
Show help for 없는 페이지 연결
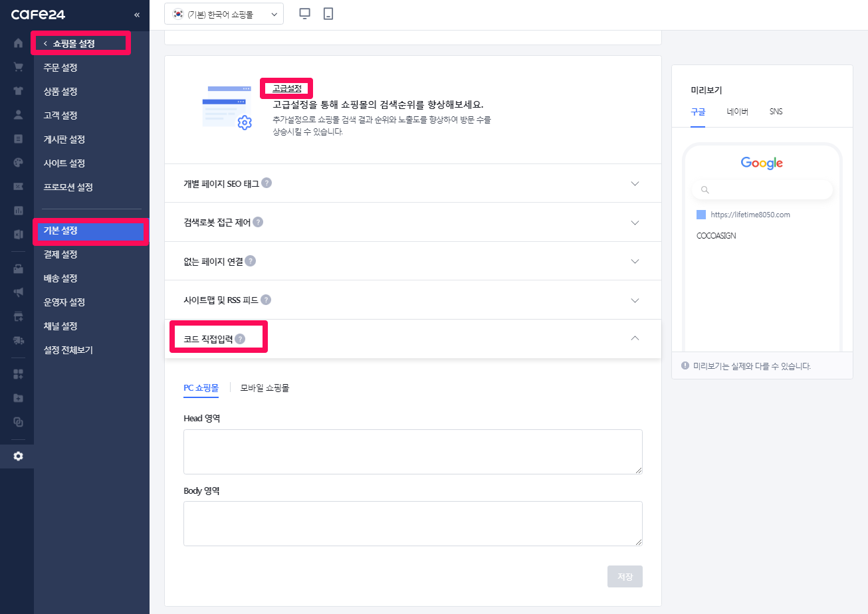[x=251, y=261]
